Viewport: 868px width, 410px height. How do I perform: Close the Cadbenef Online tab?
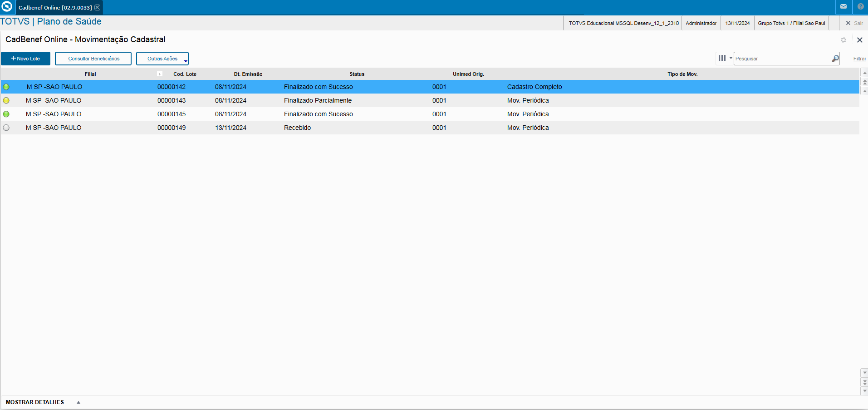tap(97, 8)
